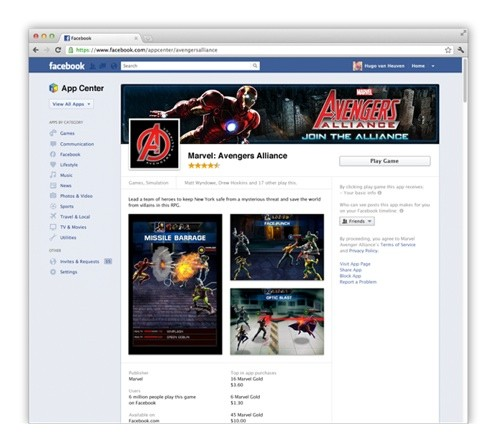Click the Report a Problem link
Image resolution: width=500 pixels, height=448 pixels.
tap(358, 282)
